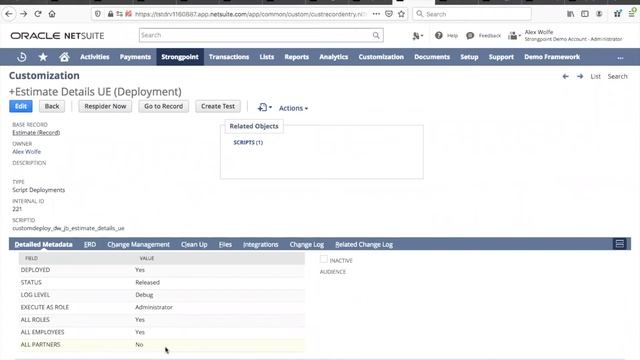Switch to the Change Management tab
This screenshot has height=360, width=640.
[x=138, y=244]
